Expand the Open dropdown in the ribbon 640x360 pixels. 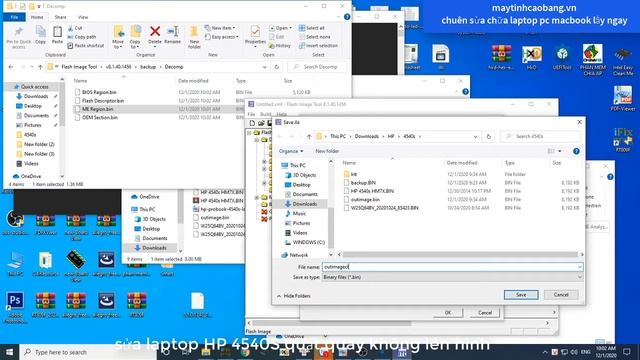pyautogui.click(x=280, y=28)
